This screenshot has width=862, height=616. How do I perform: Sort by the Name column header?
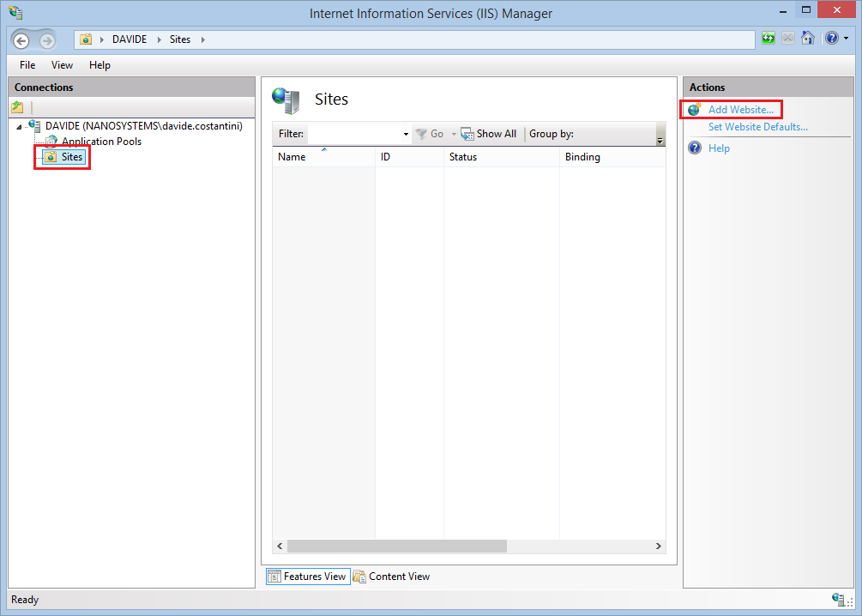[324, 157]
